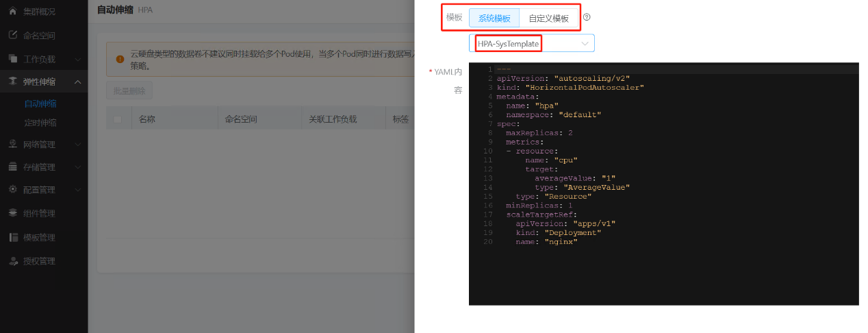Open 模板管理 in the sidebar

point(40,237)
